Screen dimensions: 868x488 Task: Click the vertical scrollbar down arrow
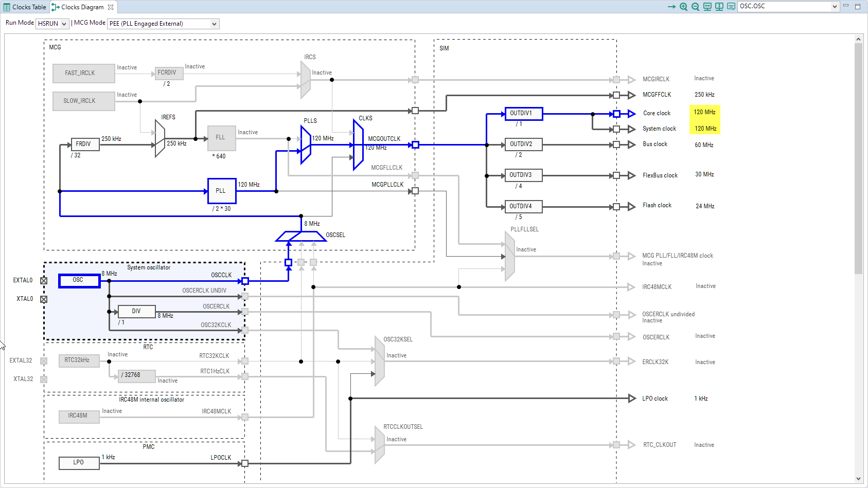pyautogui.click(x=858, y=479)
